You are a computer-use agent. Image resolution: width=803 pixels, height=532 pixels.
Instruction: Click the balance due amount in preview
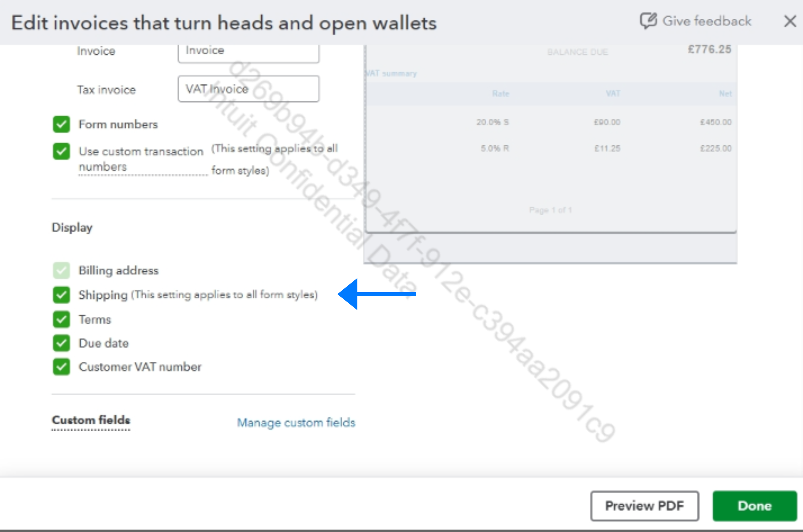click(709, 50)
